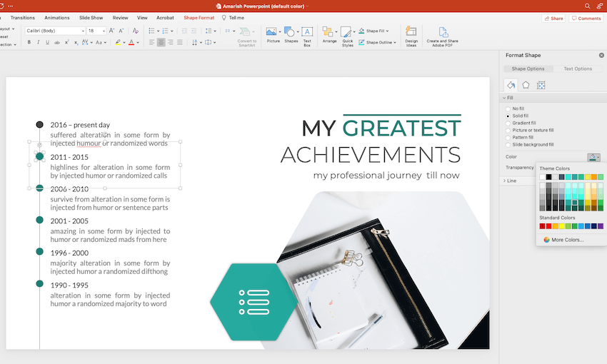Align text right
607x364 pixels.
[x=171, y=43]
